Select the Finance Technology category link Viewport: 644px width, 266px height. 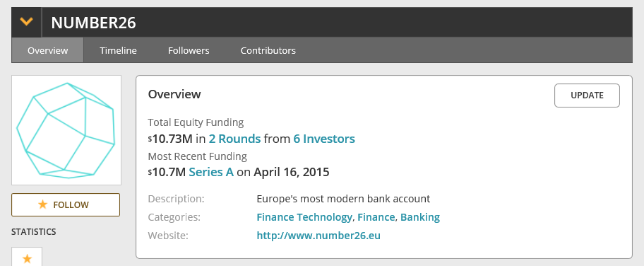[304, 217]
